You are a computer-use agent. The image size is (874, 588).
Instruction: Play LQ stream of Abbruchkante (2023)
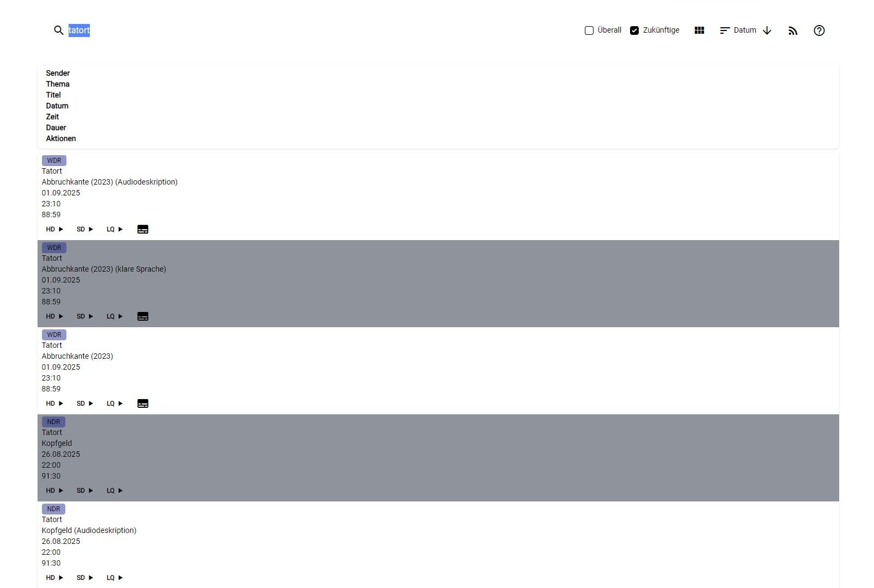point(115,403)
